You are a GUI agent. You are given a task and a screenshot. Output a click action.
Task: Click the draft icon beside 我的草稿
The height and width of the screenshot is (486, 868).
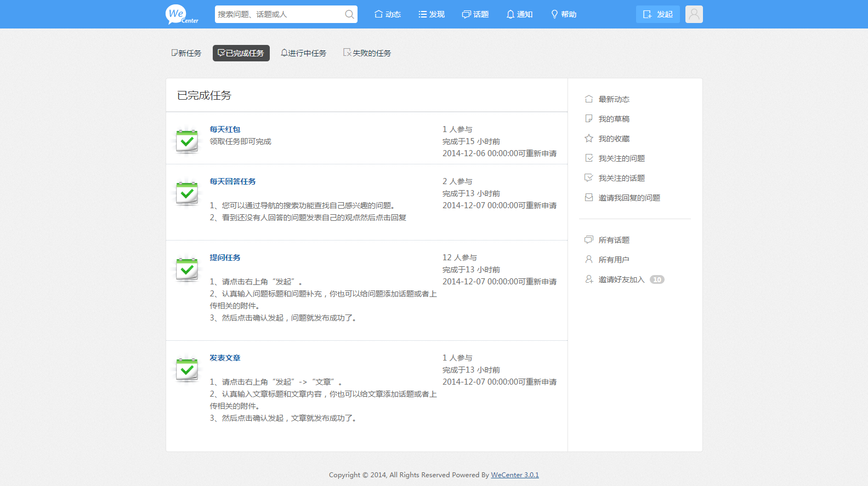(x=589, y=119)
